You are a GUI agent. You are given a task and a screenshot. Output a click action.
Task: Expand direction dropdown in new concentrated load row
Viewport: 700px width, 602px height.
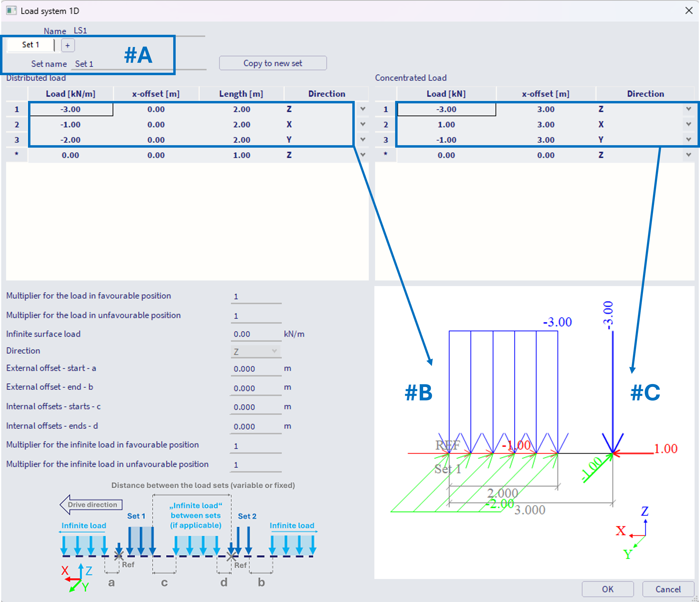tap(688, 155)
